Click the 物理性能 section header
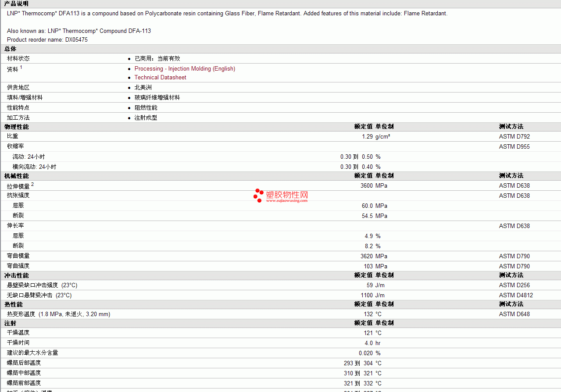 (16, 127)
